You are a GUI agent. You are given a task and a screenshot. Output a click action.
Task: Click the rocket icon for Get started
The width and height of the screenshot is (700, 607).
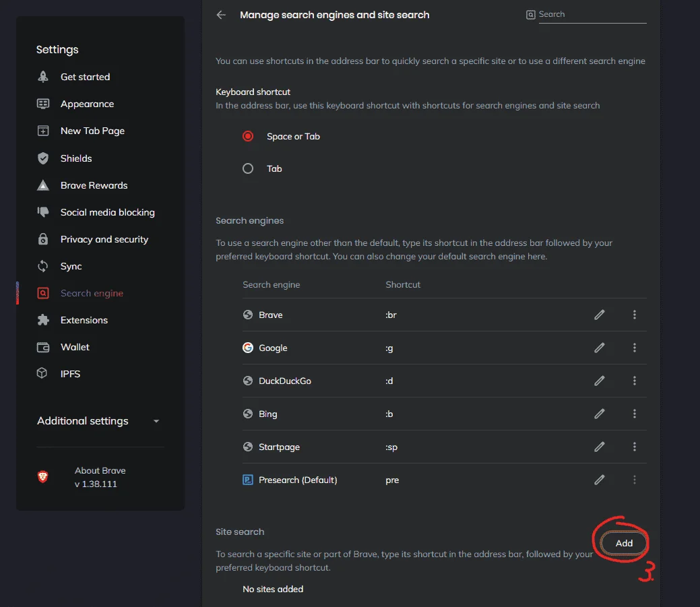(x=43, y=77)
